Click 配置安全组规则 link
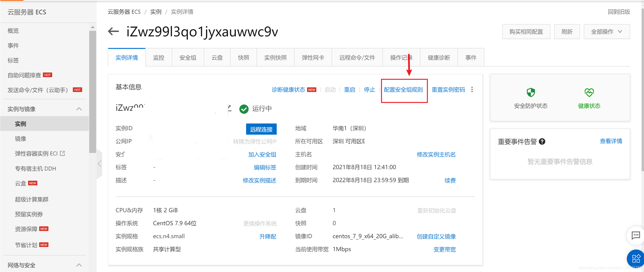The width and height of the screenshot is (644, 272). click(403, 89)
